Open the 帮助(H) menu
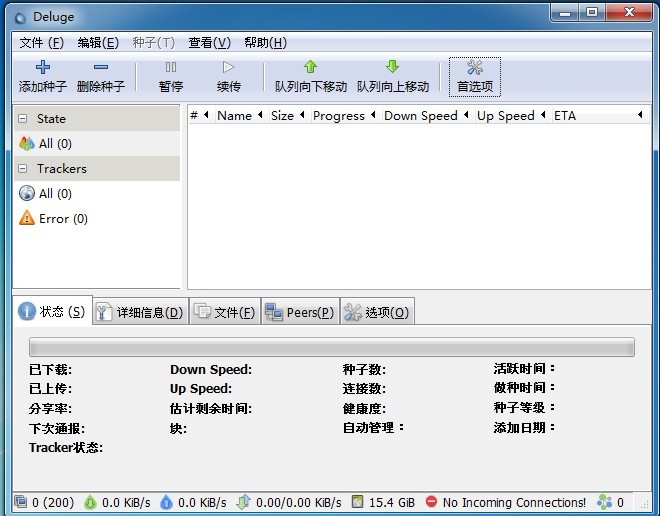The image size is (660, 516). point(265,43)
